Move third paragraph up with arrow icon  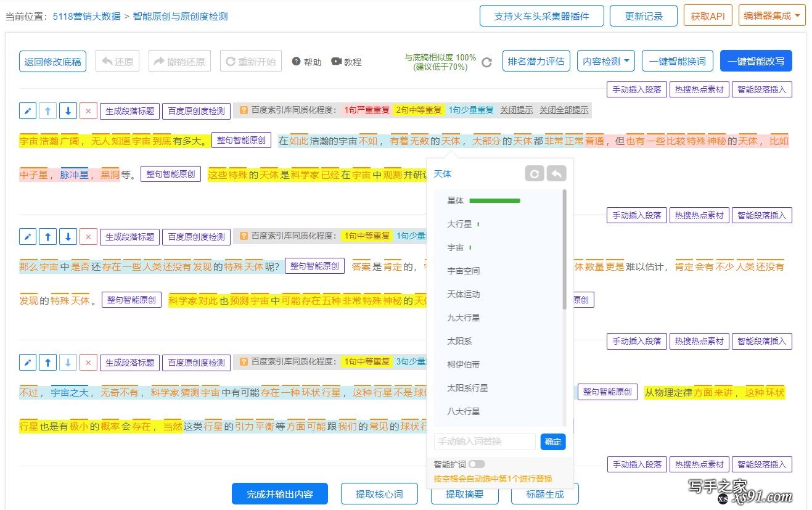pos(47,363)
